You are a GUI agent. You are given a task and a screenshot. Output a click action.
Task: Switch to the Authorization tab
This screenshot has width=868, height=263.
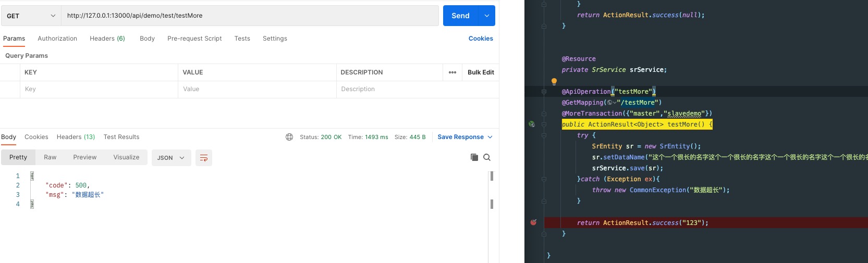57,39
